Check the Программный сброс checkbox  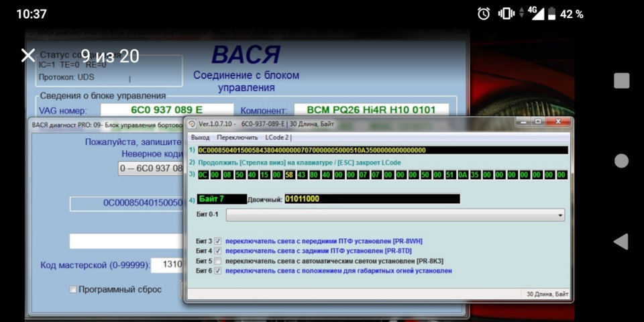pyautogui.click(x=72, y=290)
